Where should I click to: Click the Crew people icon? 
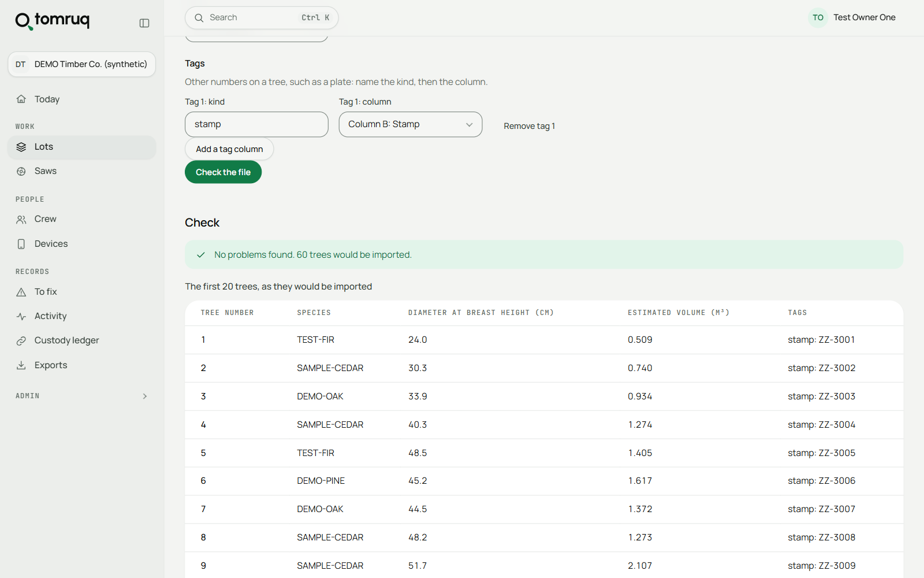click(21, 219)
